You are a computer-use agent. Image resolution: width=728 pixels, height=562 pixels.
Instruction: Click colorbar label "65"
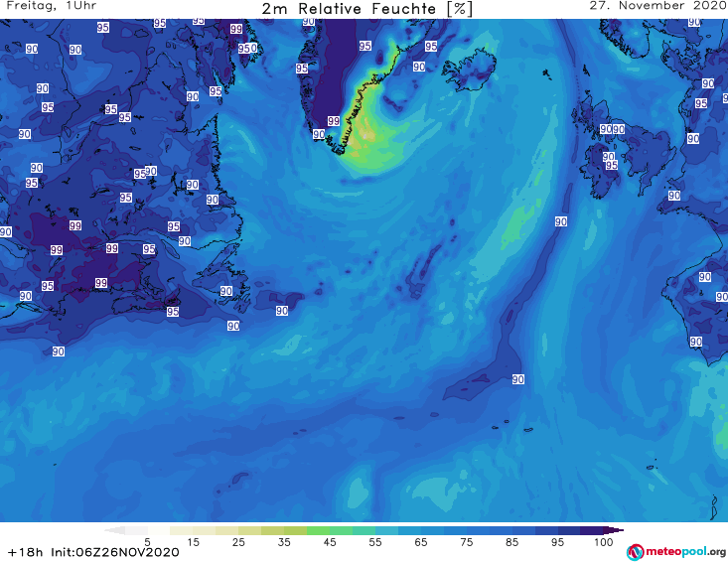tap(421, 542)
